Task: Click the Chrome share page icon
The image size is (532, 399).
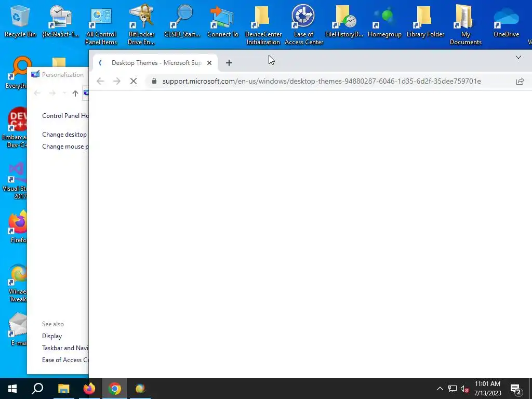Action: click(x=520, y=81)
